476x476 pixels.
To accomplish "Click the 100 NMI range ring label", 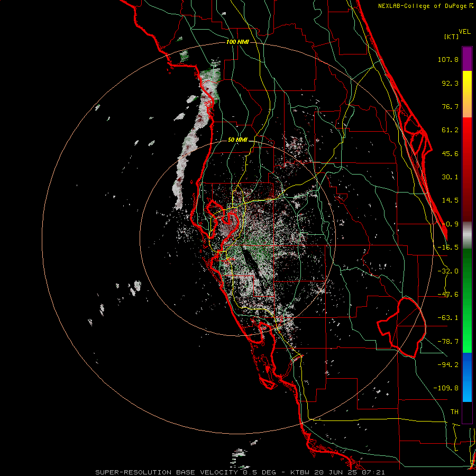I will 237,42.
